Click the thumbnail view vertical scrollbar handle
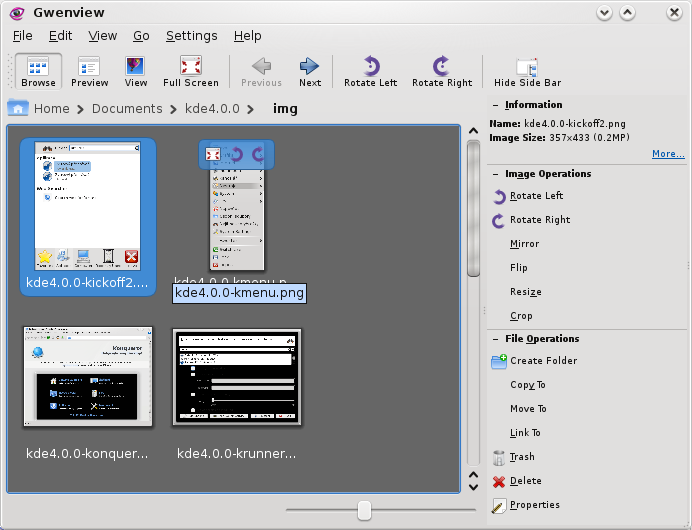The image size is (692, 530). (x=474, y=208)
